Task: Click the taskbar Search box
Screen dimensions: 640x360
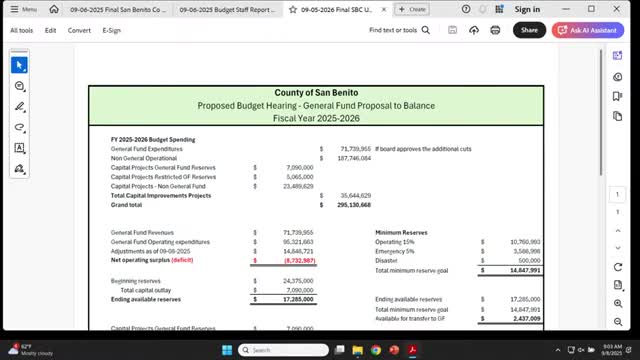Action: [x=283, y=350]
